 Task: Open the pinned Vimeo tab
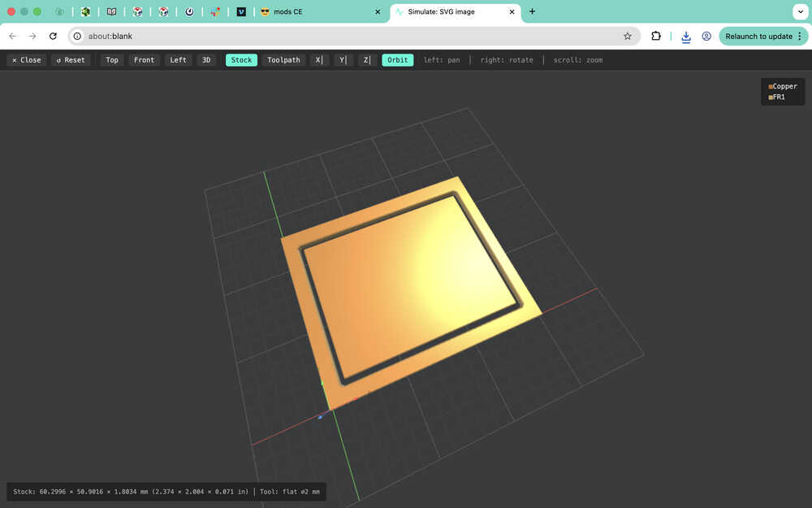tap(241, 11)
